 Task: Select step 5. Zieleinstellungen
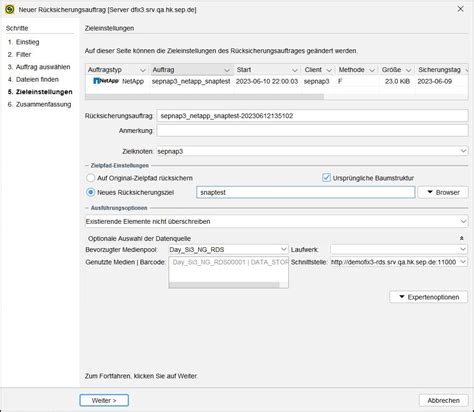pos(40,92)
